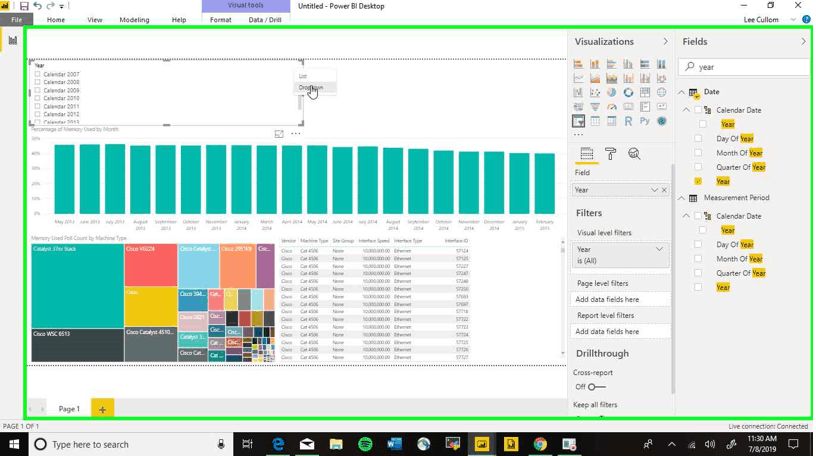The width and height of the screenshot is (816, 457).
Task: Toggle the Cross-report drillthrough switch
Action: [596, 387]
